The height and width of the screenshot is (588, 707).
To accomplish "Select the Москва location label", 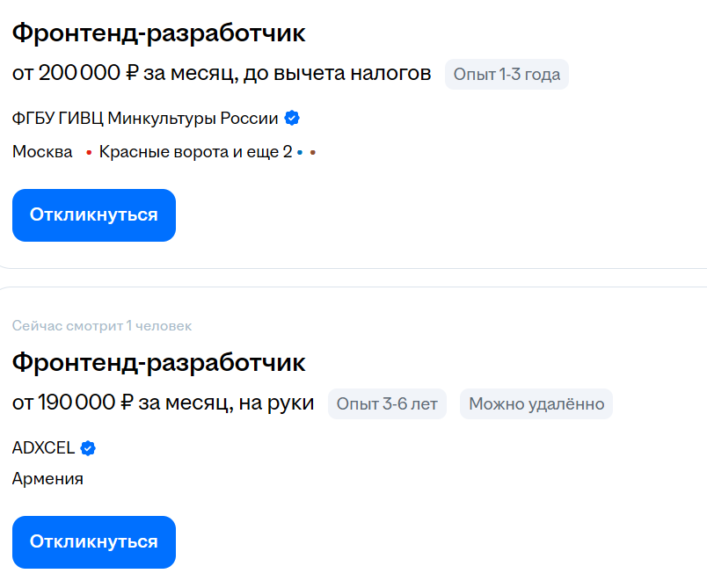I will pyautogui.click(x=41, y=151).
